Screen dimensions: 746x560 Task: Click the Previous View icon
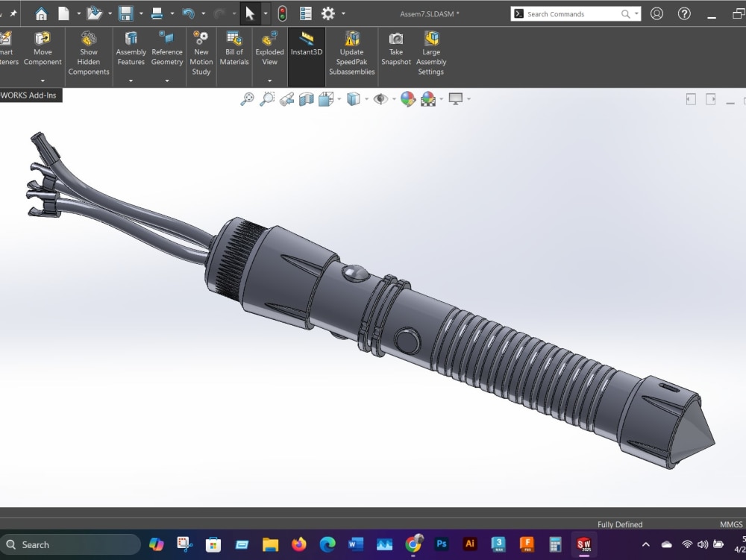pyautogui.click(x=287, y=99)
